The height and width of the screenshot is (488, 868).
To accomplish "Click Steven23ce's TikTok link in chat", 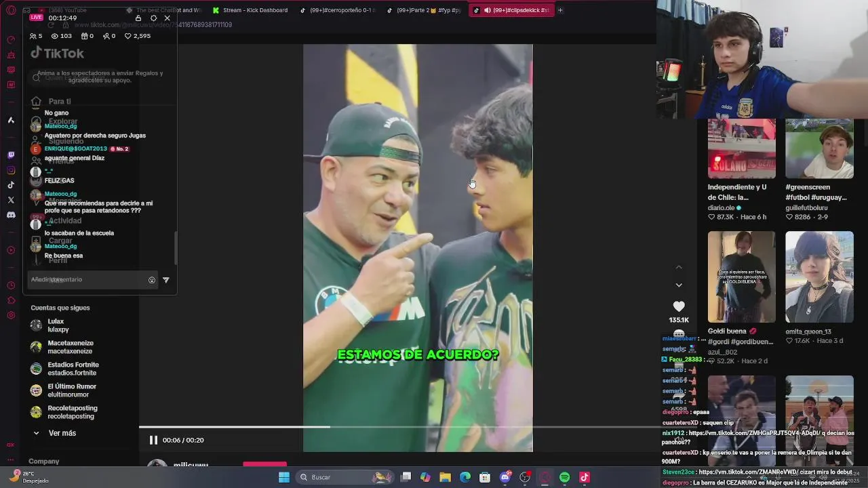I will [x=749, y=472].
